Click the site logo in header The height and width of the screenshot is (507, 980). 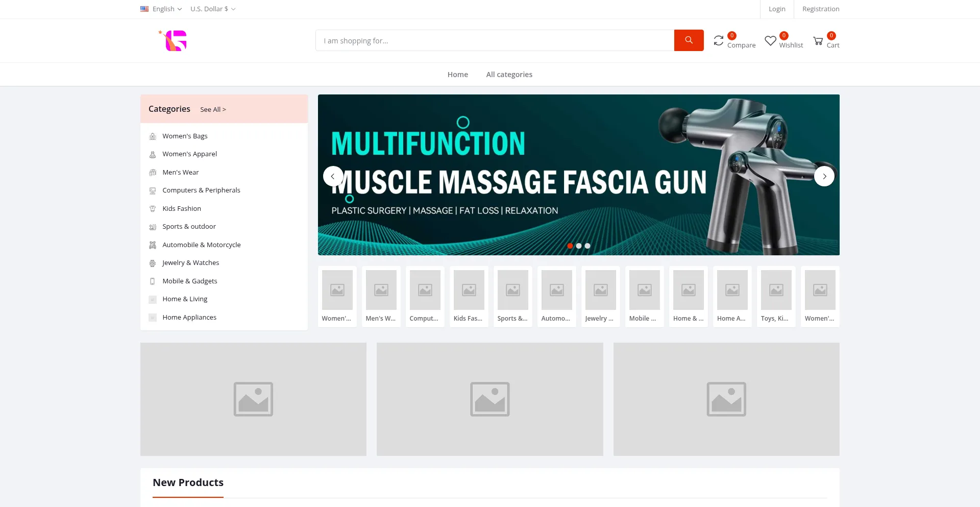(174, 40)
